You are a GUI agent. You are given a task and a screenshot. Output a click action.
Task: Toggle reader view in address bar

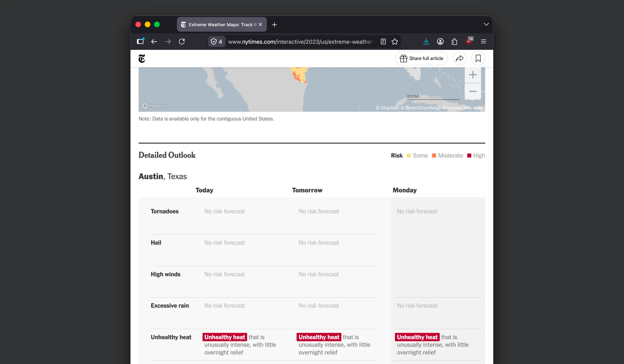383,42
